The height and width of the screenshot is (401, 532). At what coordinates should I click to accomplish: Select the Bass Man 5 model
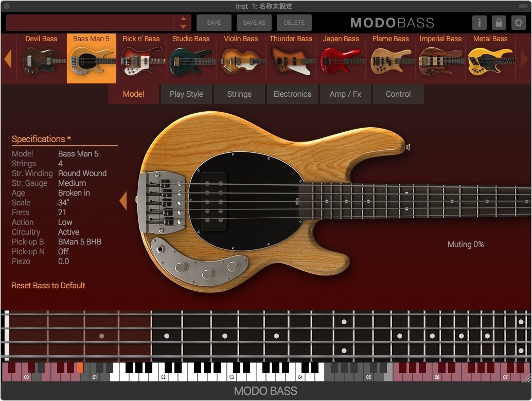coord(91,58)
